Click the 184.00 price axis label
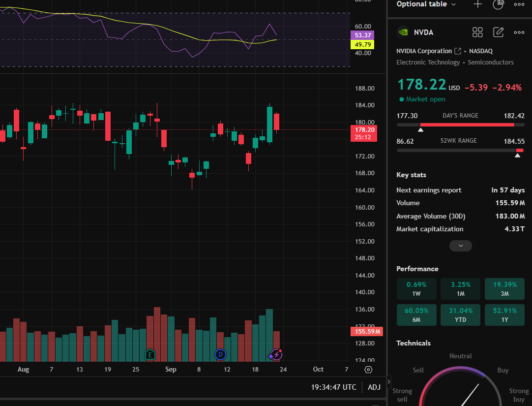 tap(365, 105)
